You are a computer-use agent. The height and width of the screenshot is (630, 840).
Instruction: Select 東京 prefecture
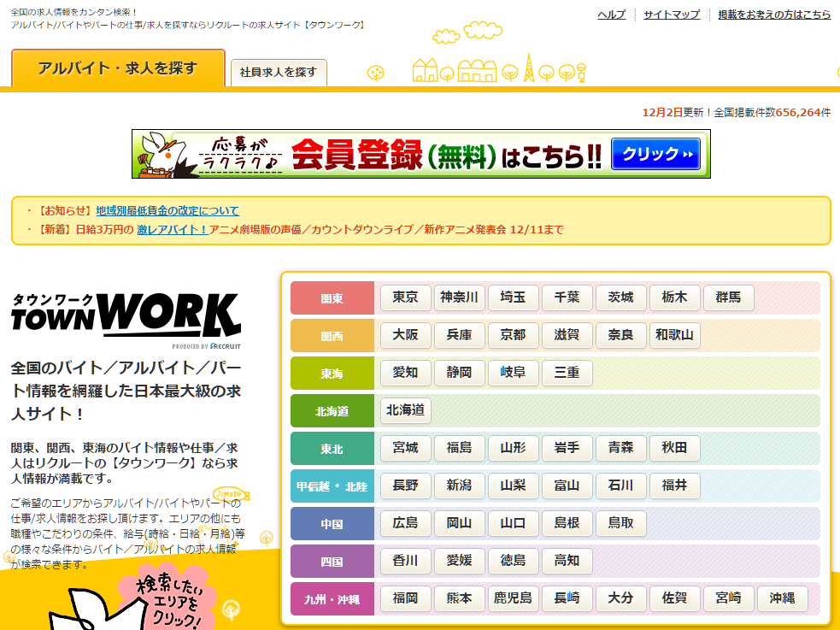coord(406,297)
